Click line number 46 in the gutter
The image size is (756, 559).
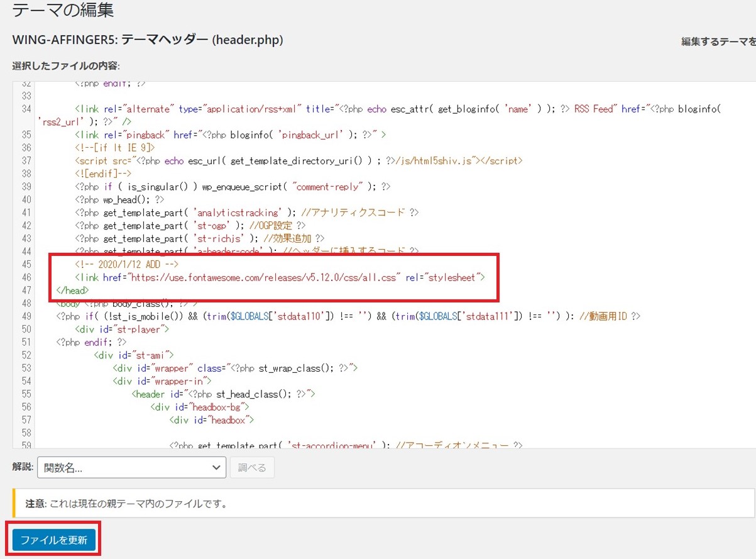tap(26, 277)
